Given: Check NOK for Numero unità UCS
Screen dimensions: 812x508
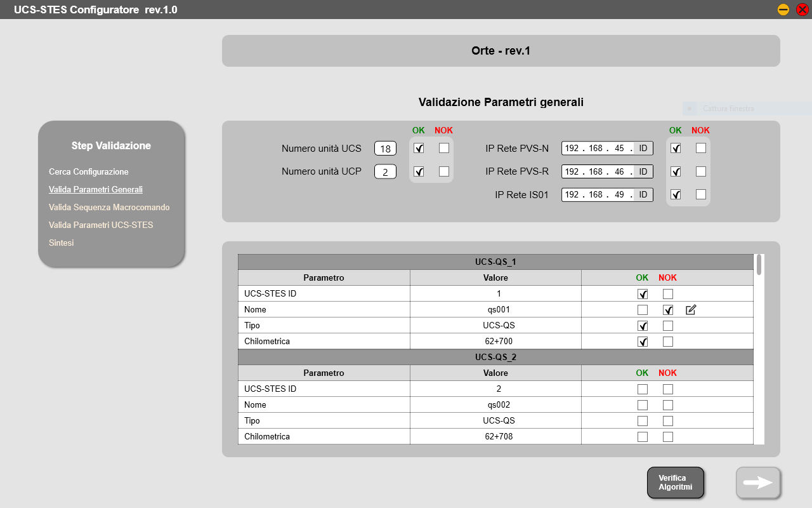Looking at the screenshot, I should [x=444, y=148].
